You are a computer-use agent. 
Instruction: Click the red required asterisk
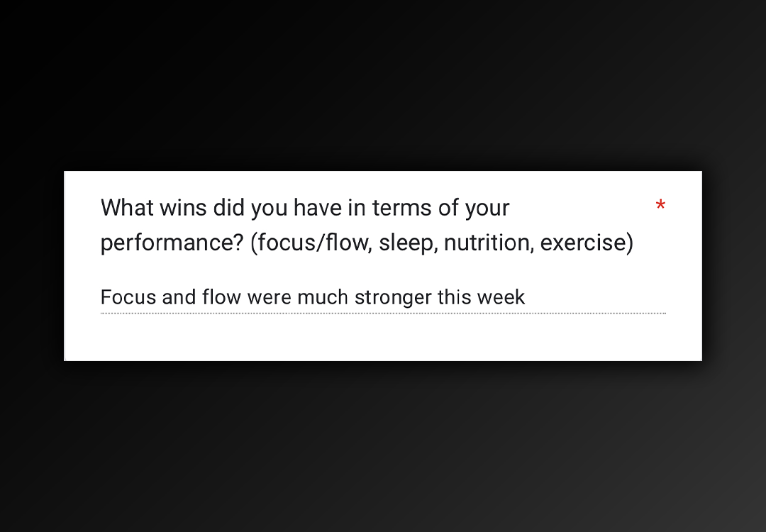tap(660, 206)
